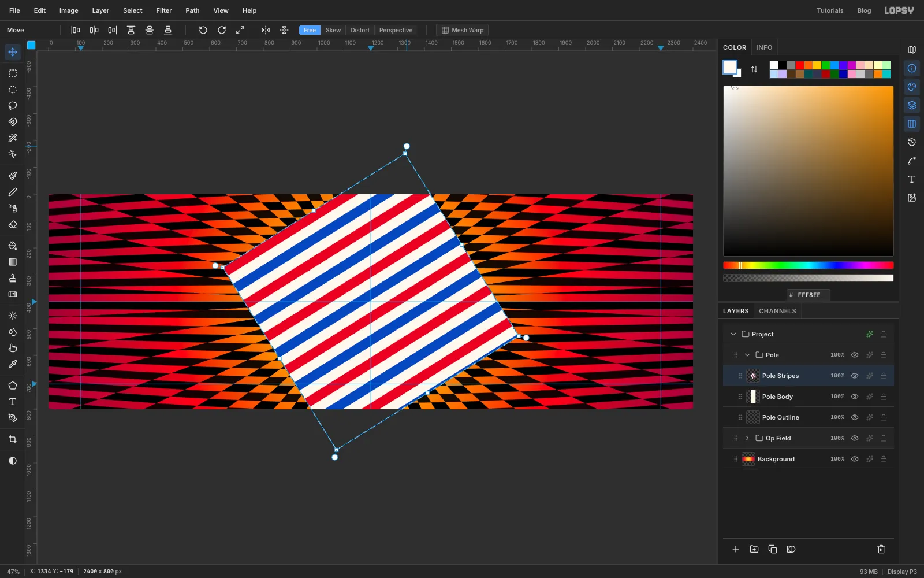Select the Pencil tool
The width and height of the screenshot is (924, 578).
click(x=13, y=192)
